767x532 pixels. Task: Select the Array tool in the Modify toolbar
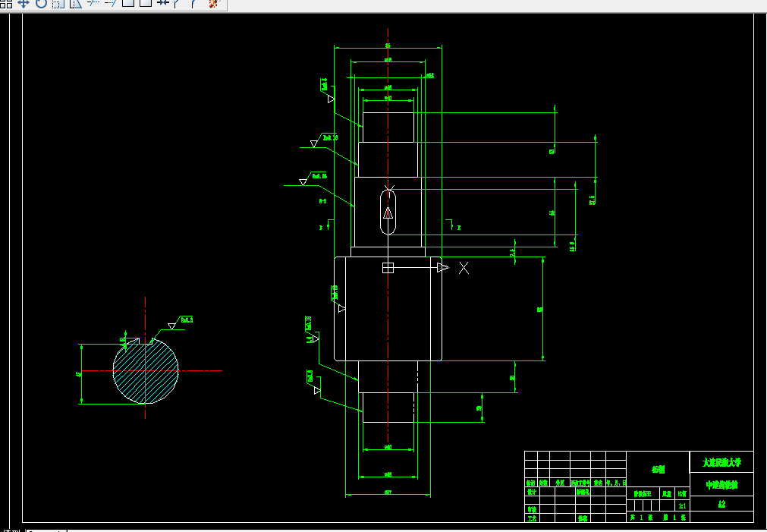point(6,4)
